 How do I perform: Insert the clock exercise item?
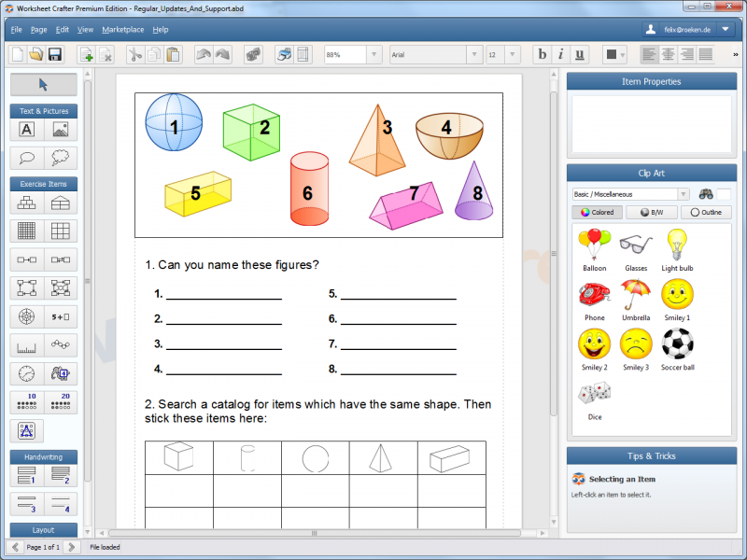click(27, 373)
